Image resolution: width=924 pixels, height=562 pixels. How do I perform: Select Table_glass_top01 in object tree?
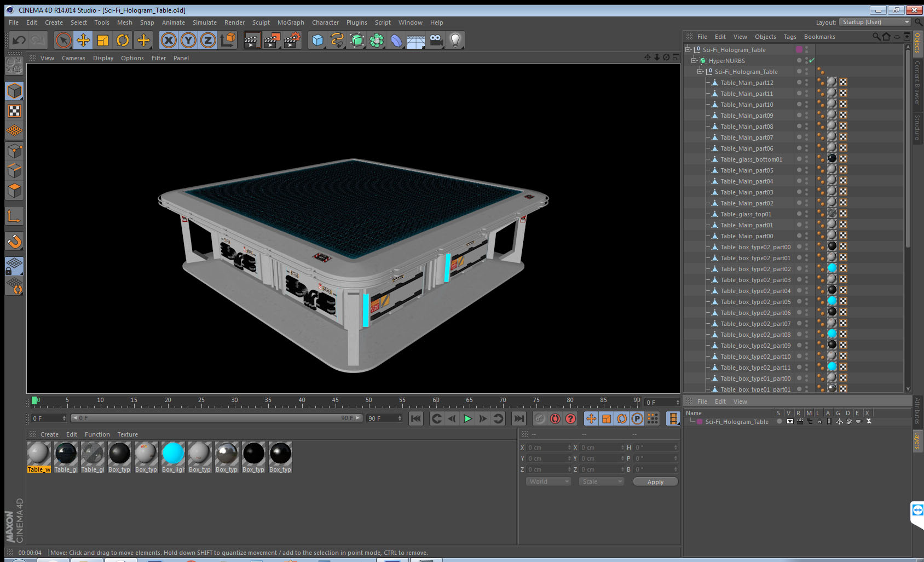point(746,214)
